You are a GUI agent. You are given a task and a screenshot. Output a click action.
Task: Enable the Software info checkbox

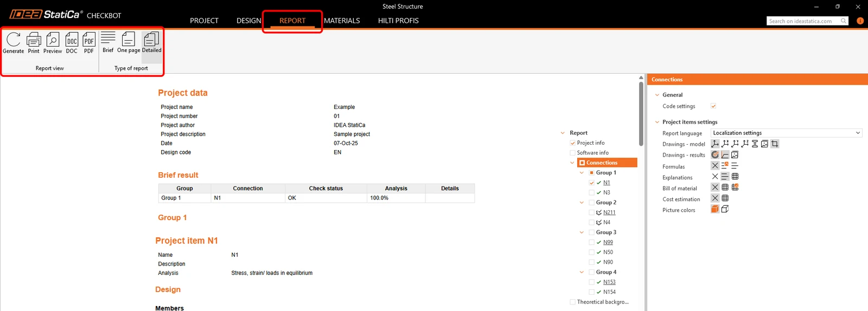tap(572, 153)
